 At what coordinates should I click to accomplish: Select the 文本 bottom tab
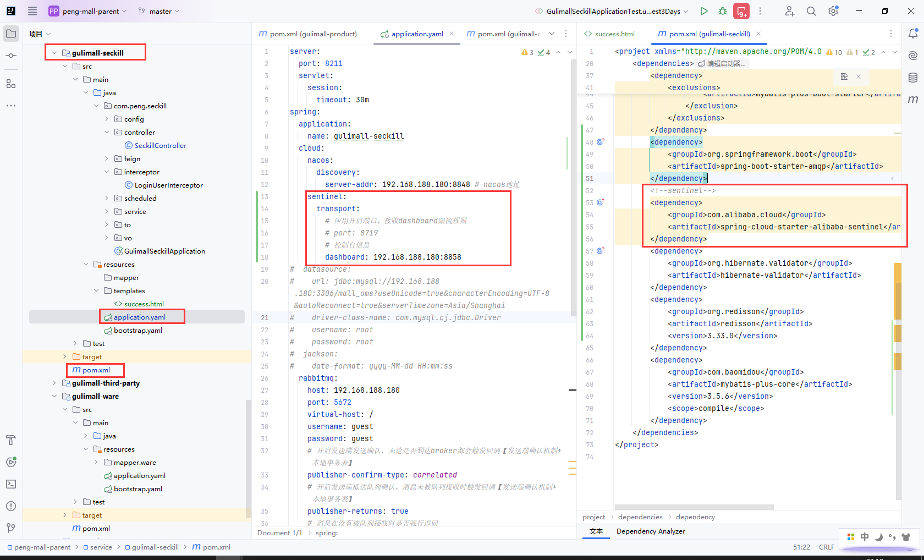pos(596,531)
